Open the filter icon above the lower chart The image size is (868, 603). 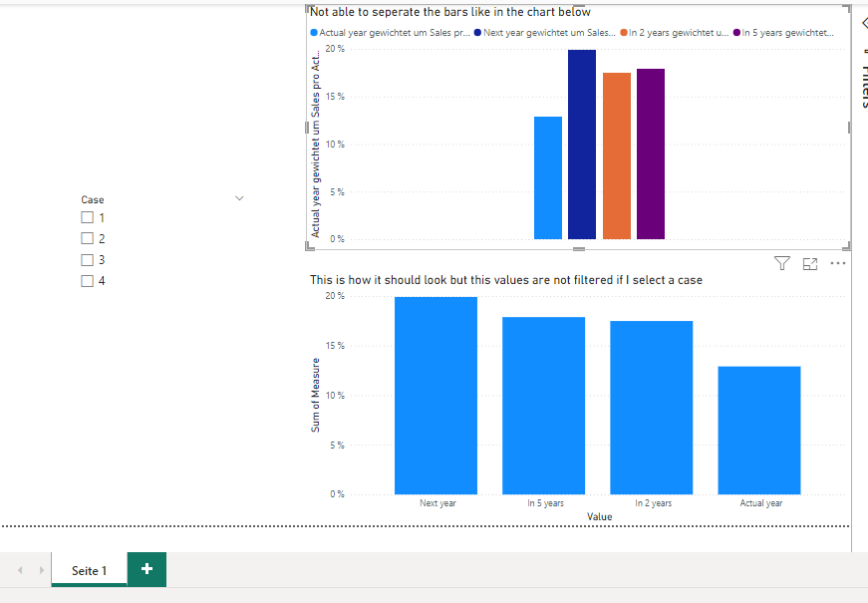point(781,263)
